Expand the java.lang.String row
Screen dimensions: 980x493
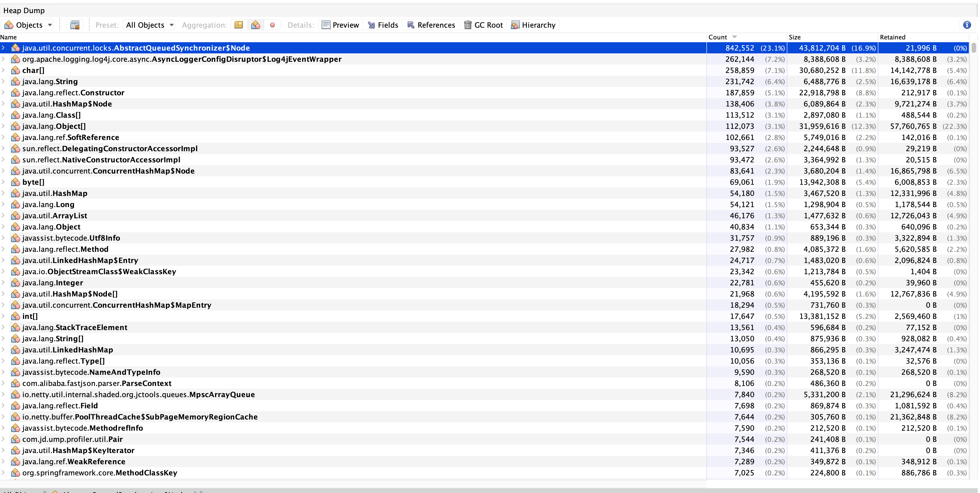pyautogui.click(x=3, y=82)
